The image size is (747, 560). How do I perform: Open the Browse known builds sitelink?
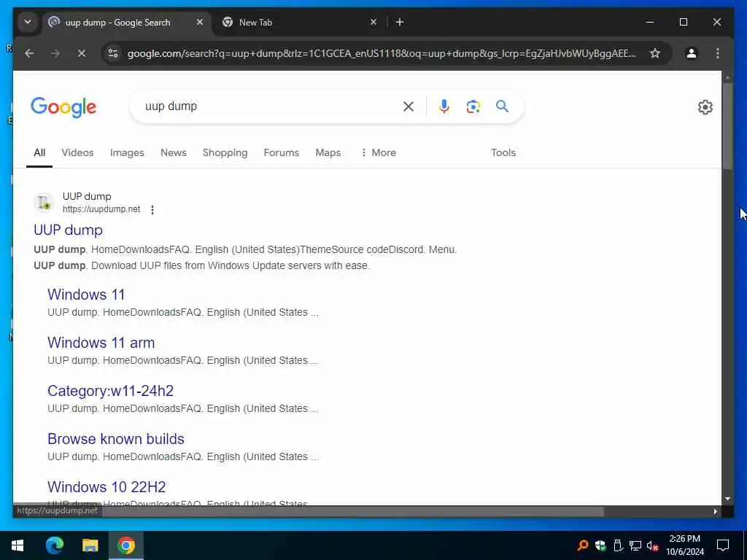116,438
